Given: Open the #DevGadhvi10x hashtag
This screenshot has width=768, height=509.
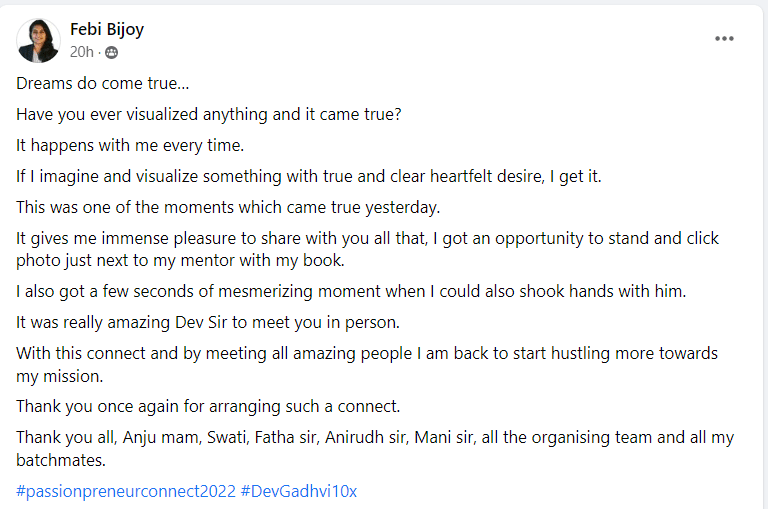Looking at the screenshot, I should pyautogui.click(x=299, y=492).
